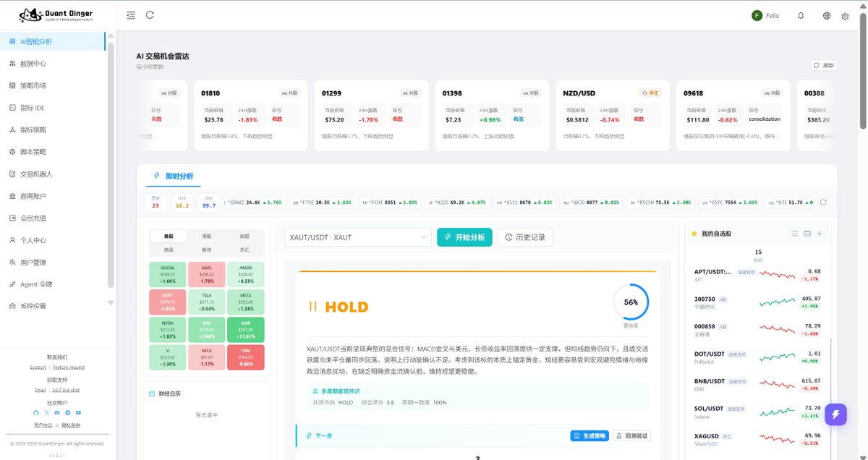This screenshot has width=868, height=460.
Task: Go to 数据中心 in the sidebar
Action: tap(52, 64)
